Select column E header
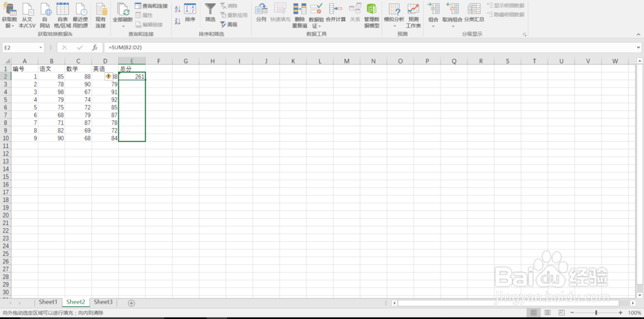The height and width of the screenshot is (319, 644). [132, 61]
